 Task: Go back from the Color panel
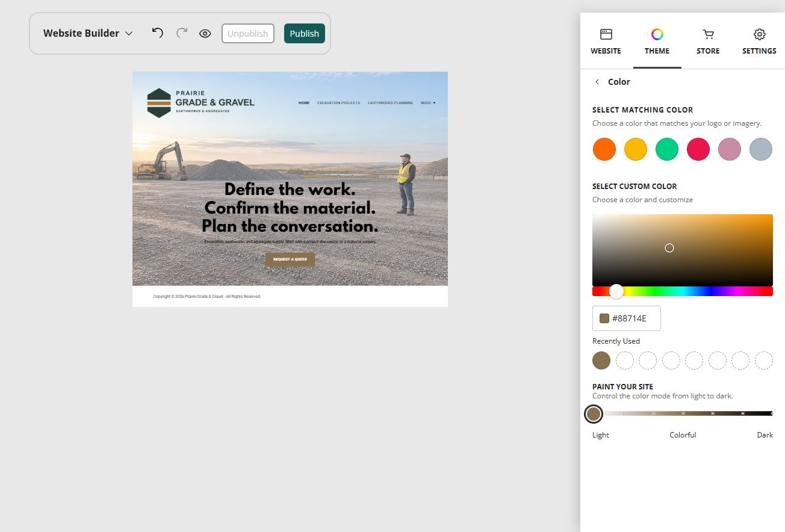[597, 82]
